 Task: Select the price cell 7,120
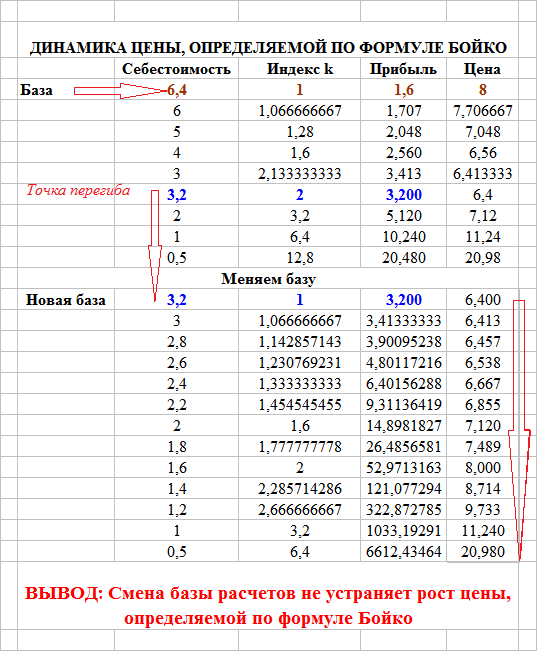(482, 425)
